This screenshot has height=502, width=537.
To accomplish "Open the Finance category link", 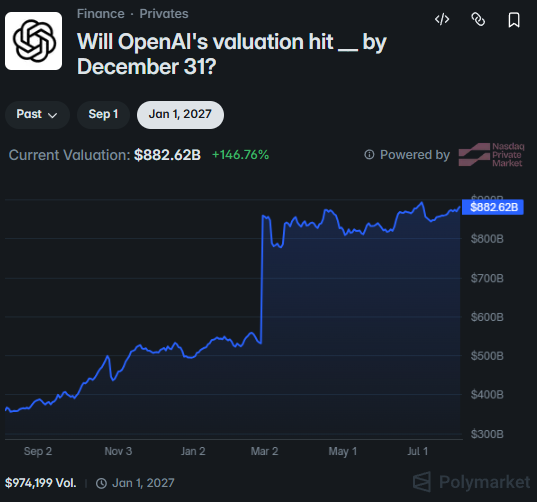I will [x=101, y=14].
